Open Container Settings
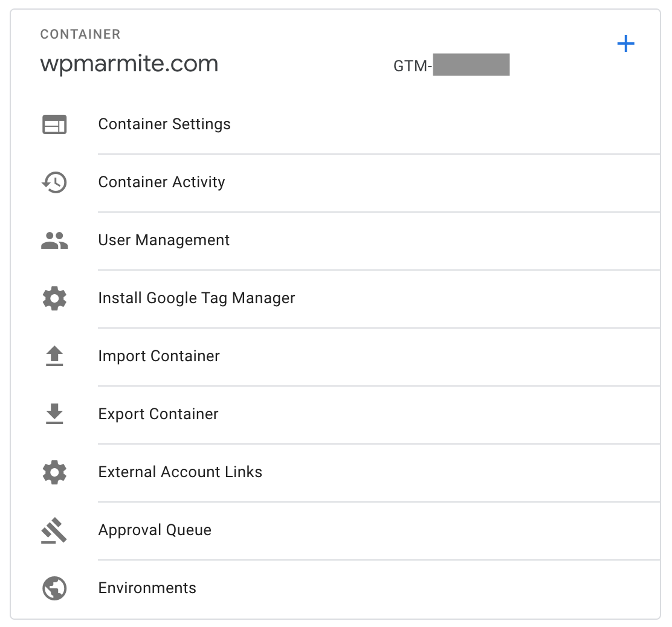 164,124
